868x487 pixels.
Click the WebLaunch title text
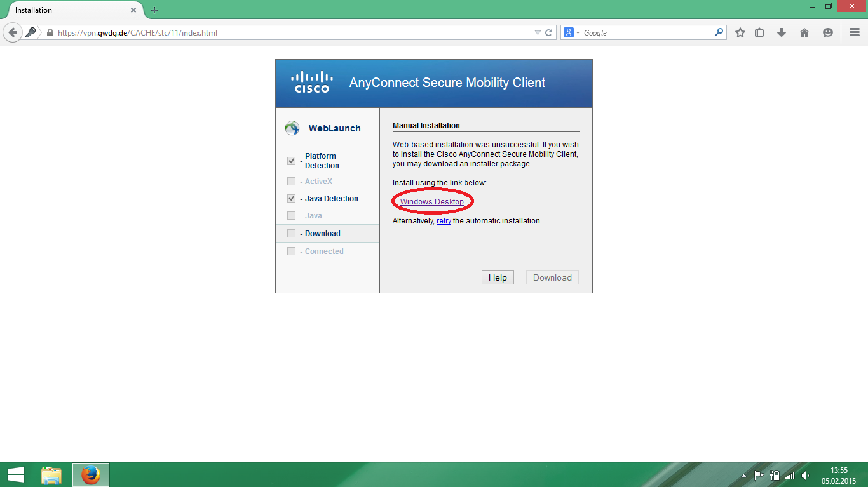(334, 128)
